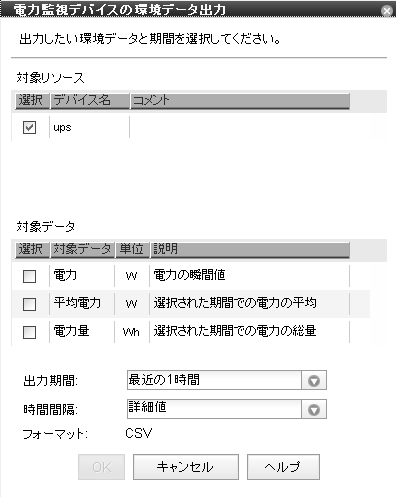Screen dimensions: 396x497
Task: Open the 出力期間 dropdown arrow
Action: tap(314, 380)
